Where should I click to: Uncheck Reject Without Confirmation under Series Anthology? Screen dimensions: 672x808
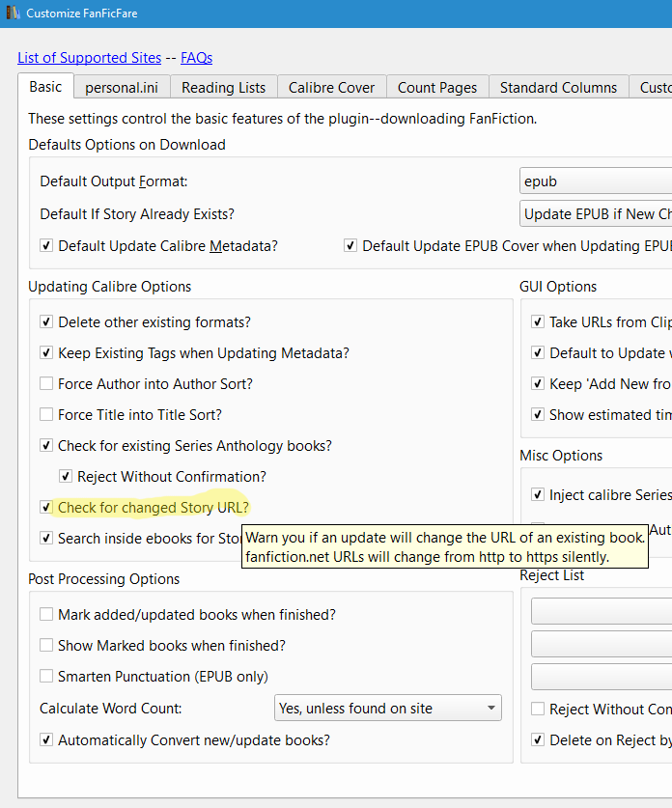[x=66, y=477]
